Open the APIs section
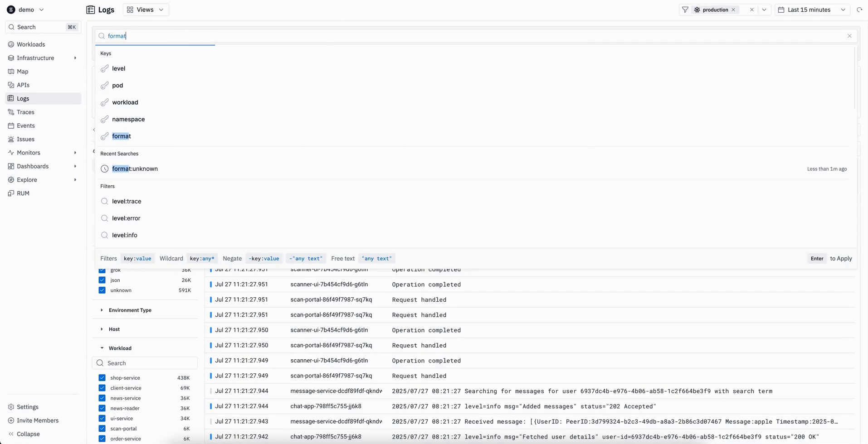Image resolution: width=868 pixels, height=444 pixels. (x=23, y=85)
